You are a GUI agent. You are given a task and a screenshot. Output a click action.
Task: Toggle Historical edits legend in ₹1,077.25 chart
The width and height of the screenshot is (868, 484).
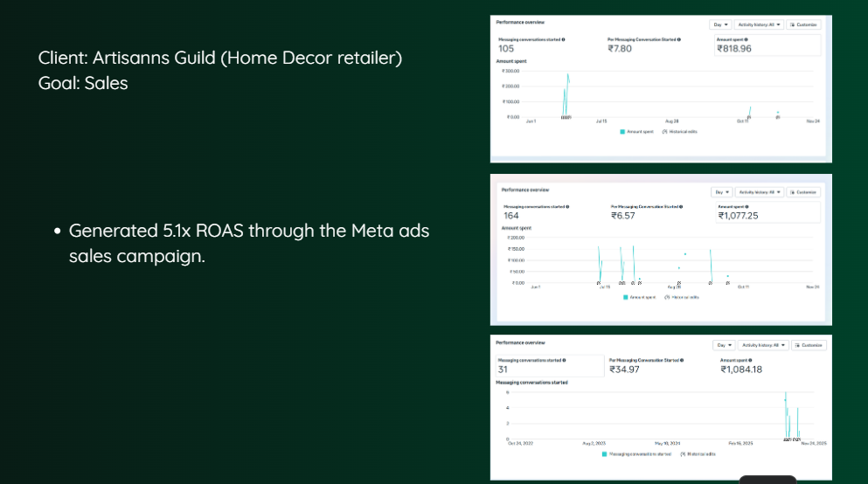681,297
